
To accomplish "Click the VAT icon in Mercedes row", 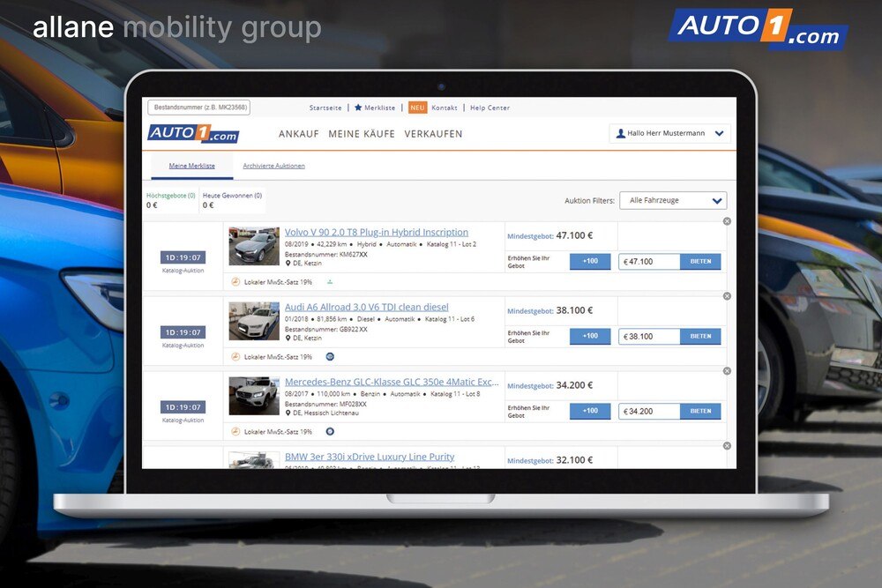I will [235, 431].
